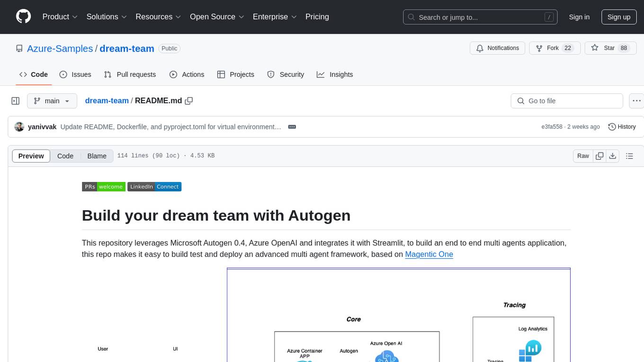
Task: Switch to the Blame view
Action: [x=97, y=156]
